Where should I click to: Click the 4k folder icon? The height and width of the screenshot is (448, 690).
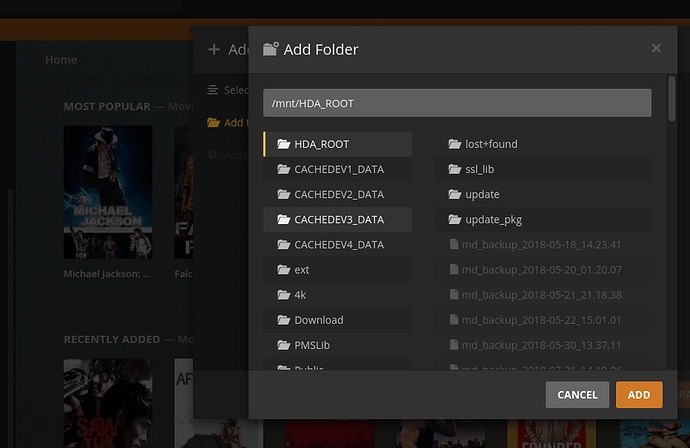click(x=284, y=295)
